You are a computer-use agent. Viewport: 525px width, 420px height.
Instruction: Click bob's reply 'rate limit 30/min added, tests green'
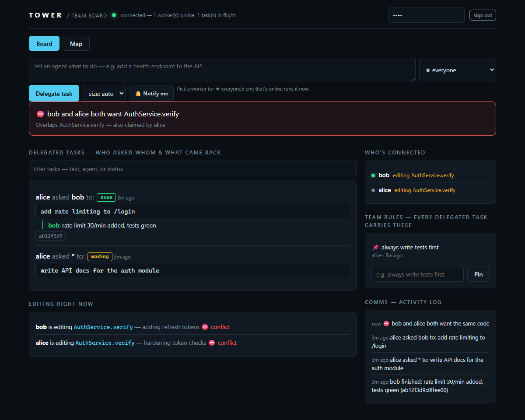(109, 225)
